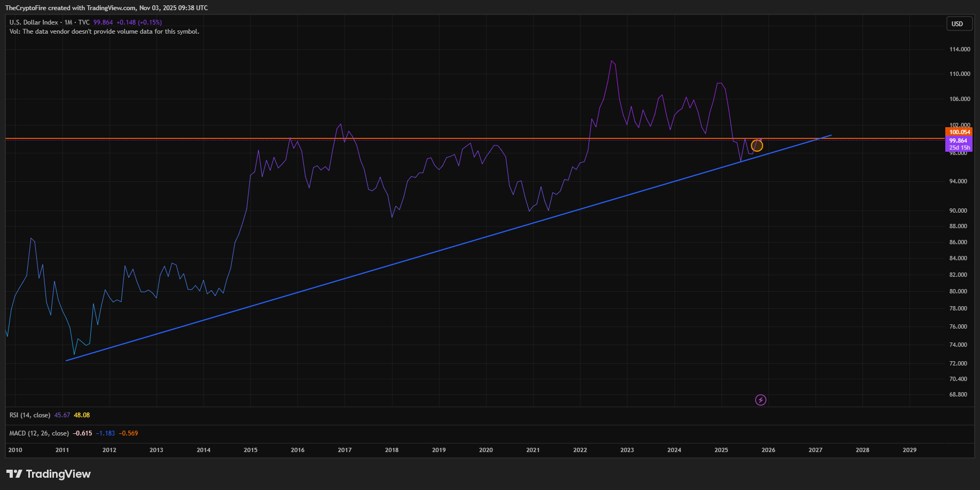Click the 82.000 price scale label

[x=958, y=275]
